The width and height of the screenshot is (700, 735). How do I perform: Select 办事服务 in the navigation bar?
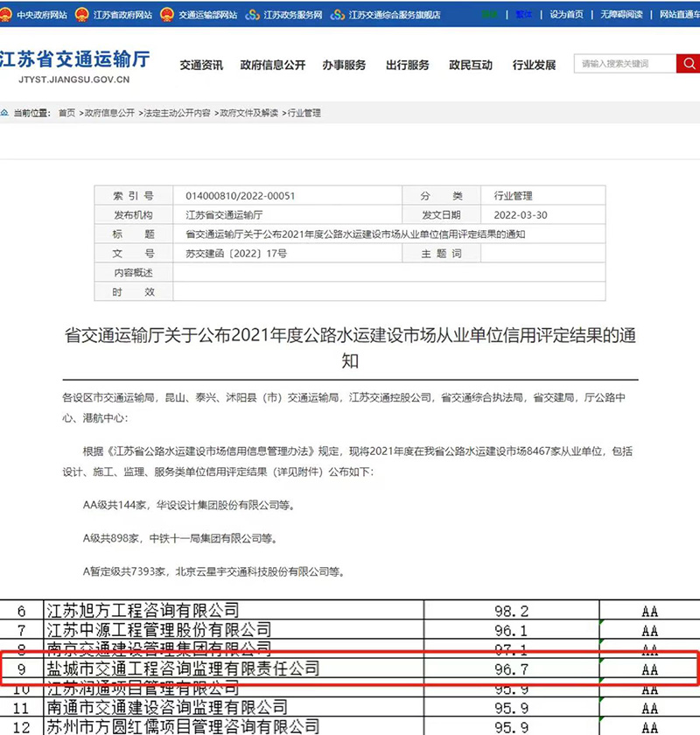344,66
